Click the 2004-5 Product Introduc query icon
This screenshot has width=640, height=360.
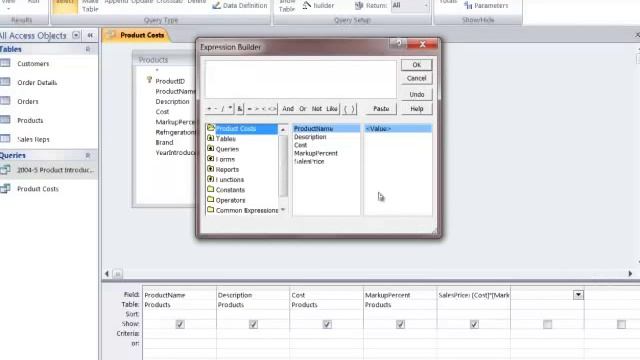click(5, 170)
